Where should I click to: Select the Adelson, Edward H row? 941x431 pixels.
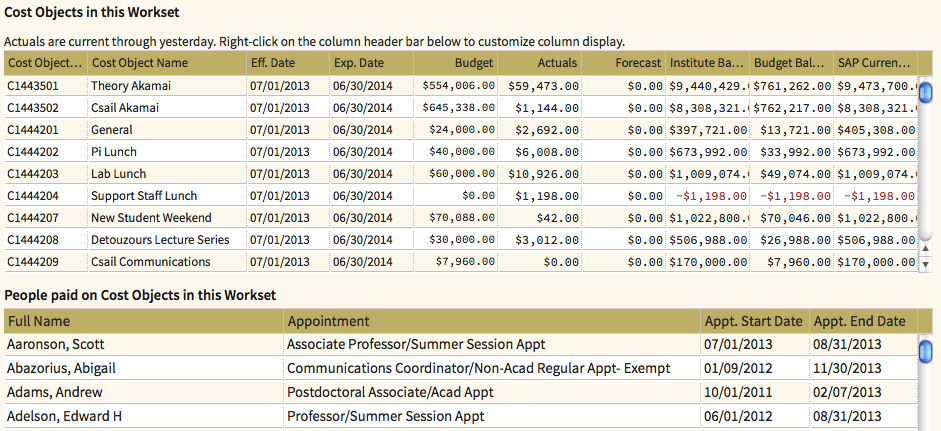coord(461,416)
